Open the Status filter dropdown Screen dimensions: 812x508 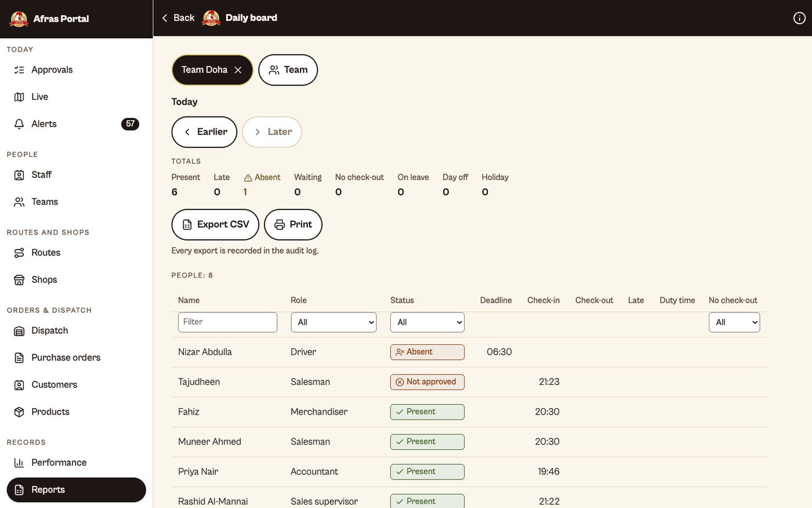point(427,322)
